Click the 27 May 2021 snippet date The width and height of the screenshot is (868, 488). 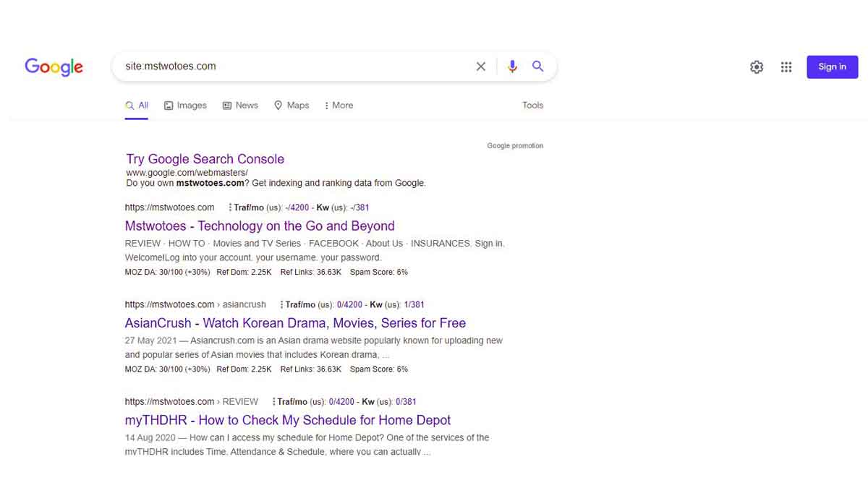[151, 341]
